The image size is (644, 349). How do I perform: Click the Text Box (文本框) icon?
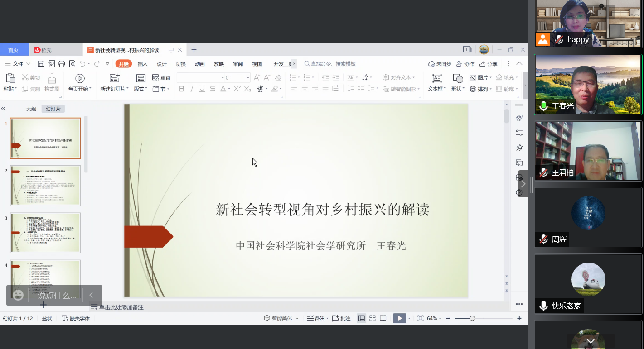click(437, 78)
